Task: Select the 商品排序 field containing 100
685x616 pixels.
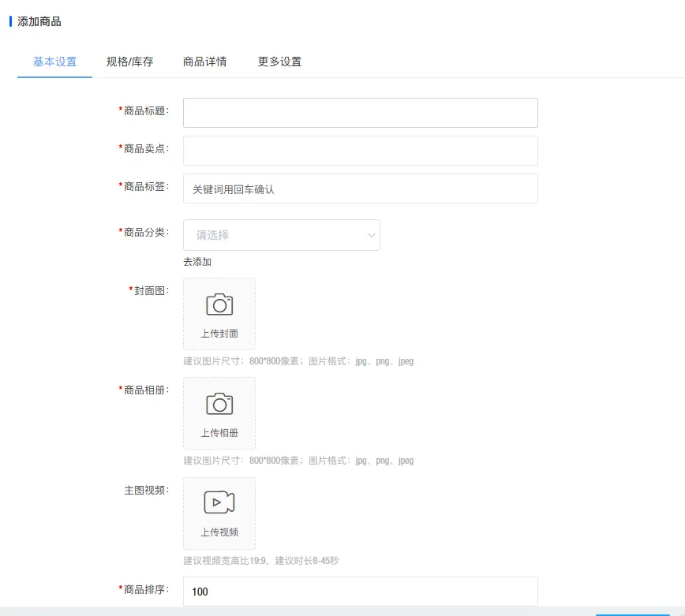Action: [x=359, y=592]
